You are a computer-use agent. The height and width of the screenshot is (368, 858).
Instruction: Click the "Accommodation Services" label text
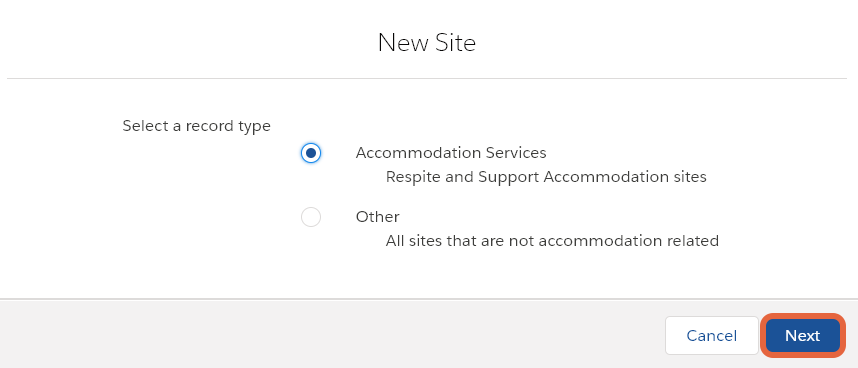pos(451,153)
